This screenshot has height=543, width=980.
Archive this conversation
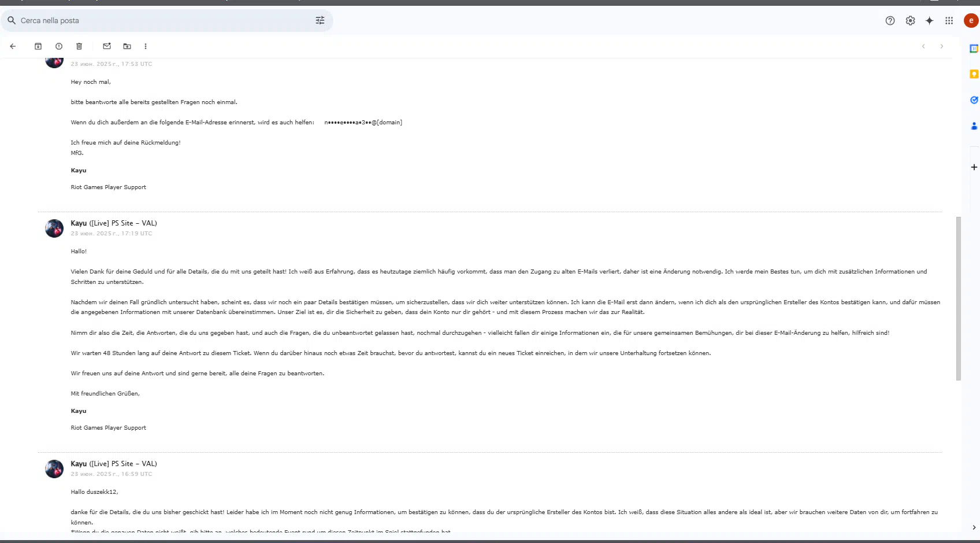pyautogui.click(x=38, y=46)
